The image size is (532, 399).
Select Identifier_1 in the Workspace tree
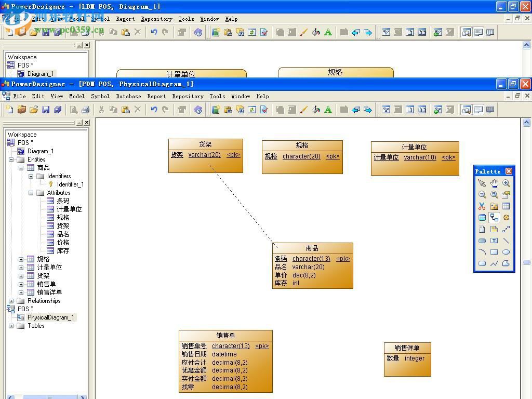[70, 185]
